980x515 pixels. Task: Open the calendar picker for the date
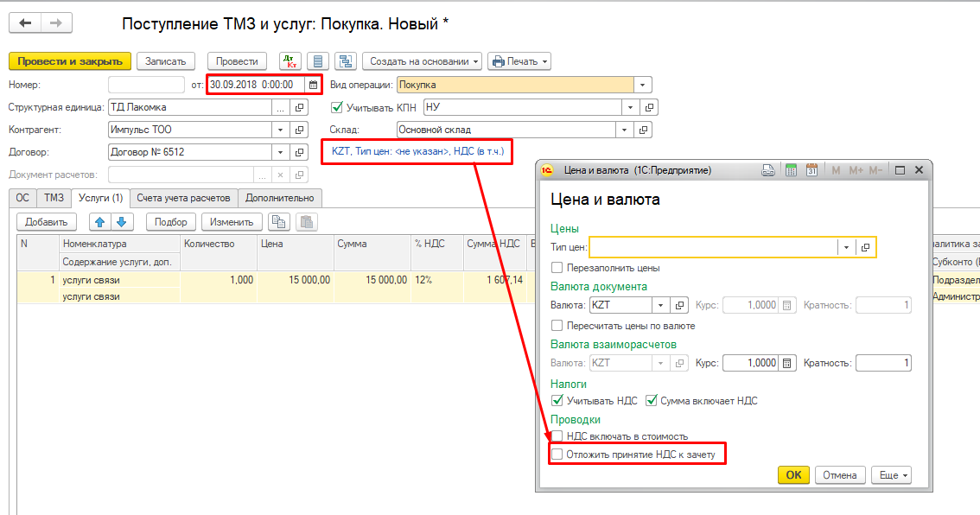313,85
